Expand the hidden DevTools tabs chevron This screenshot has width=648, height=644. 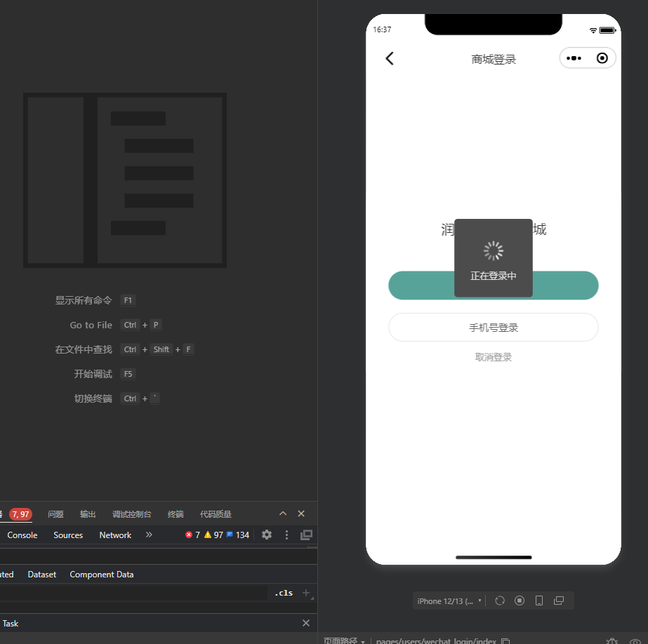tap(149, 535)
